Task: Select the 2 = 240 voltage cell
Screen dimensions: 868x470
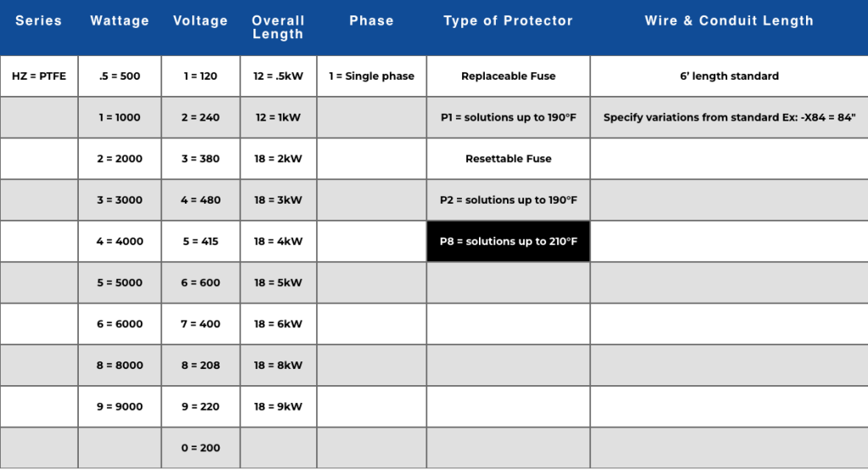Action: click(200, 118)
